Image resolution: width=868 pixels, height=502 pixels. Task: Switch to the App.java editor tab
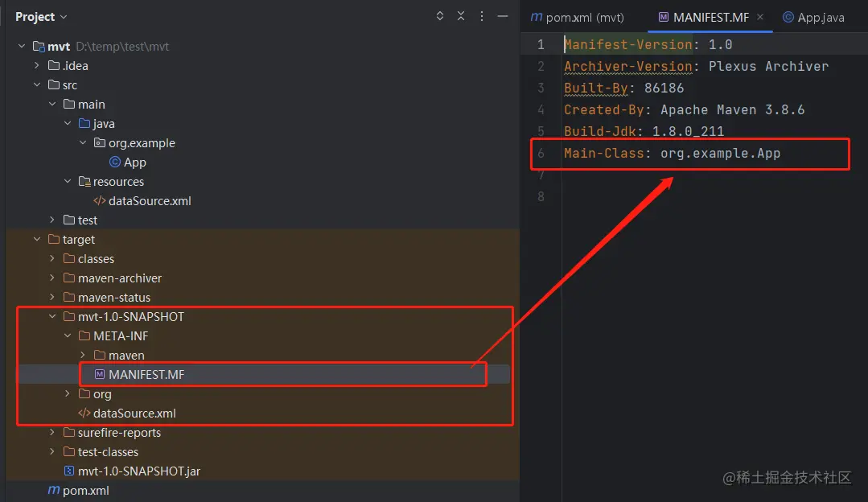pyautogui.click(x=813, y=18)
